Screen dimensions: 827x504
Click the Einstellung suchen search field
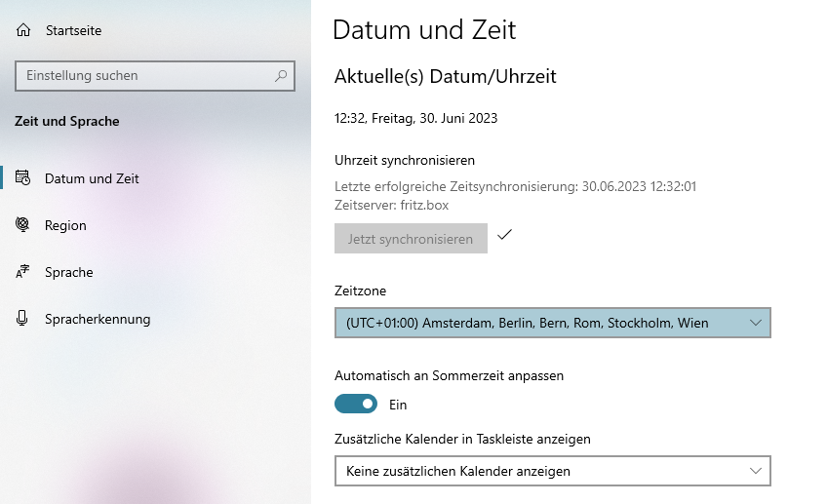146,75
